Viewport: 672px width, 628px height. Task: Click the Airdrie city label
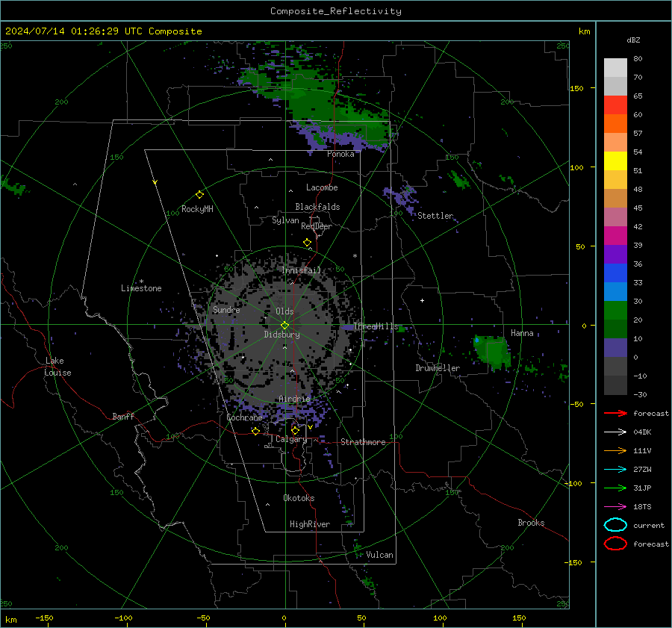(294, 399)
